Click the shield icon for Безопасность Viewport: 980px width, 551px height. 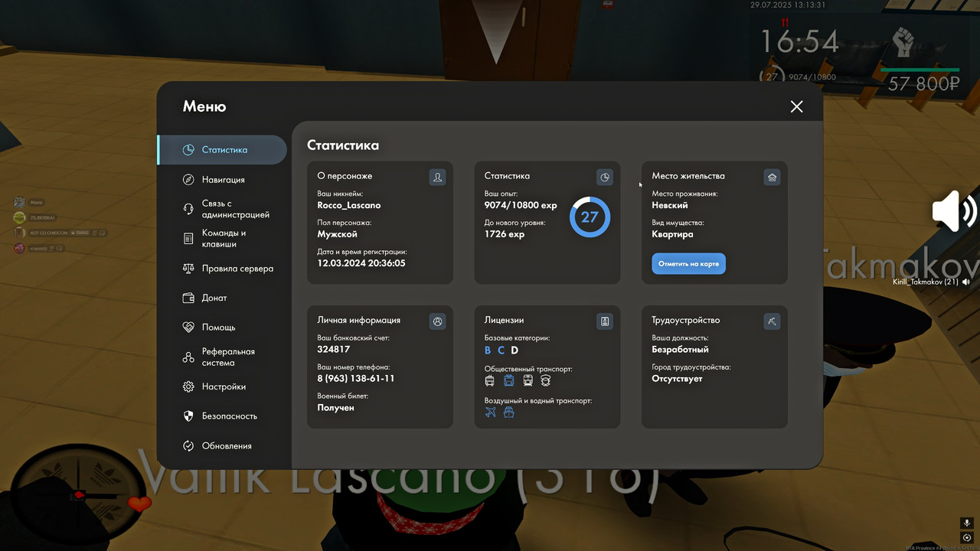[x=188, y=416]
